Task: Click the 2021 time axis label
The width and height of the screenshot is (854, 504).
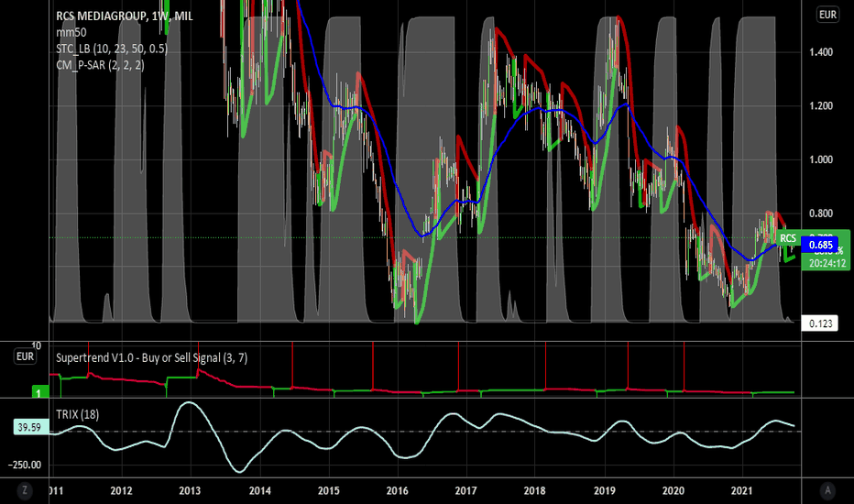Action: pyautogui.click(x=742, y=491)
